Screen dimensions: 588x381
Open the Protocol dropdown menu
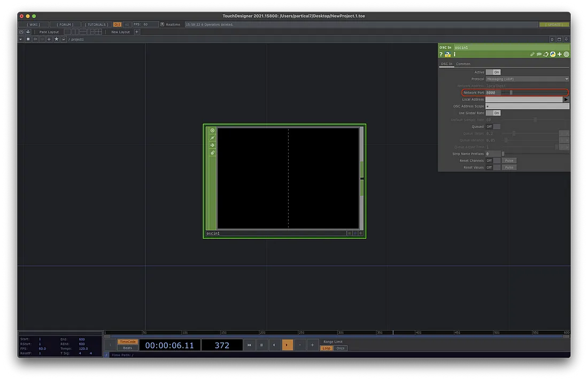pyautogui.click(x=527, y=79)
